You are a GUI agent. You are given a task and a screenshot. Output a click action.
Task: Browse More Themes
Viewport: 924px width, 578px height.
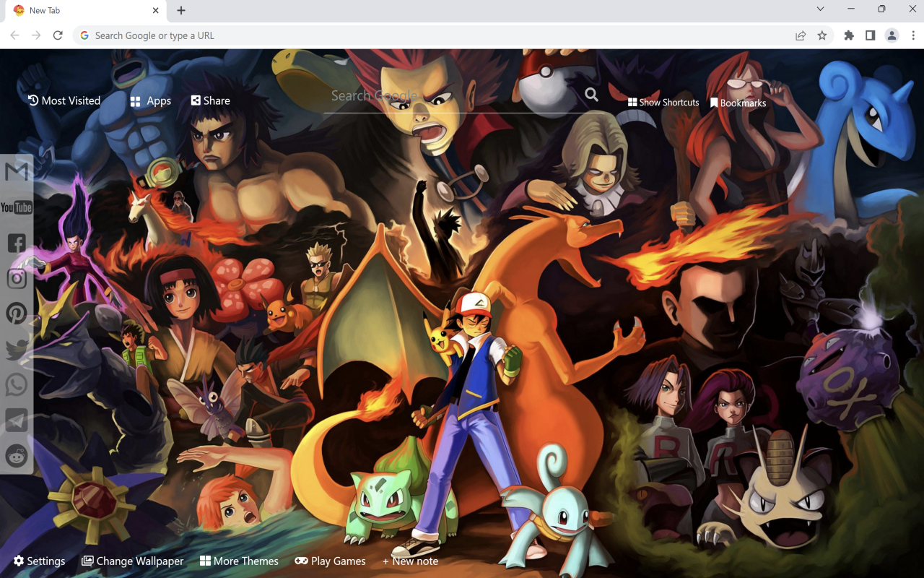[x=239, y=561]
